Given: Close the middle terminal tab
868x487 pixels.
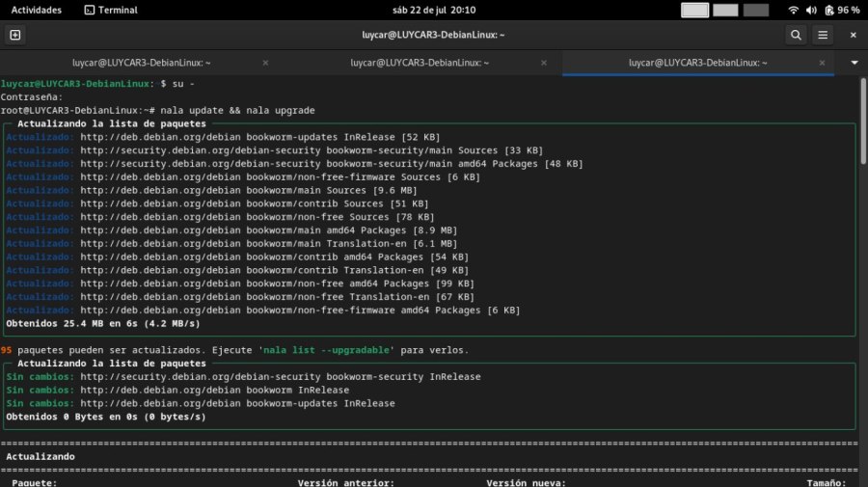Looking at the screenshot, I should (x=544, y=63).
